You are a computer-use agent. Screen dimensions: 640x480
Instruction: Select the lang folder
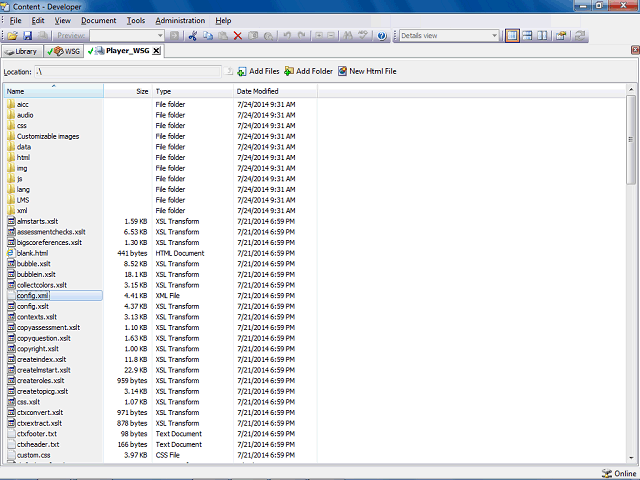coord(23,189)
